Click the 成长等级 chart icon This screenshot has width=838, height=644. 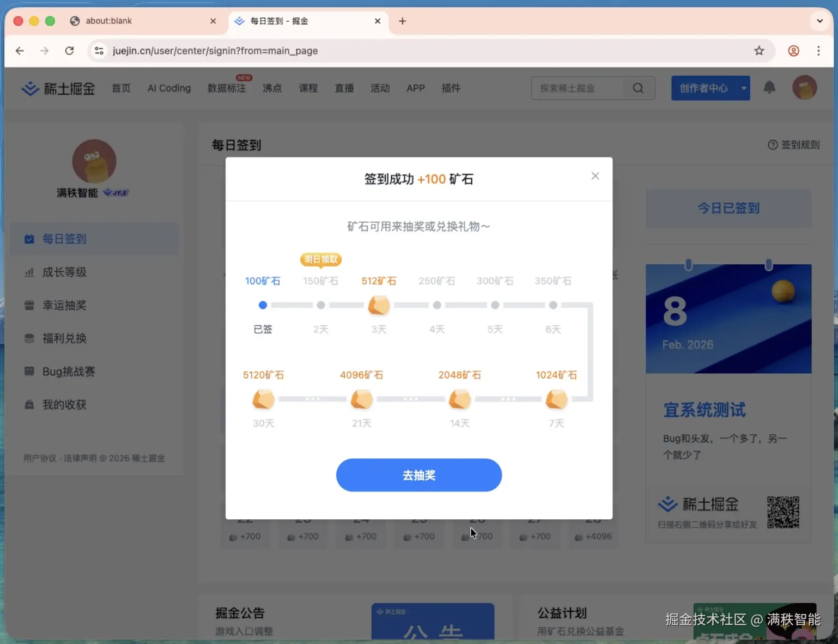tap(29, 272)
